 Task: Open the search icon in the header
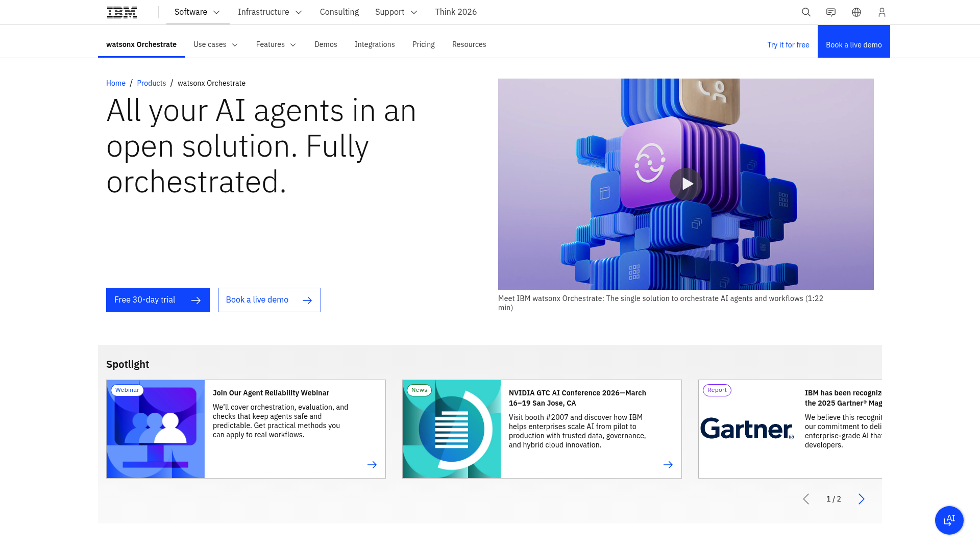pos(806,12)
